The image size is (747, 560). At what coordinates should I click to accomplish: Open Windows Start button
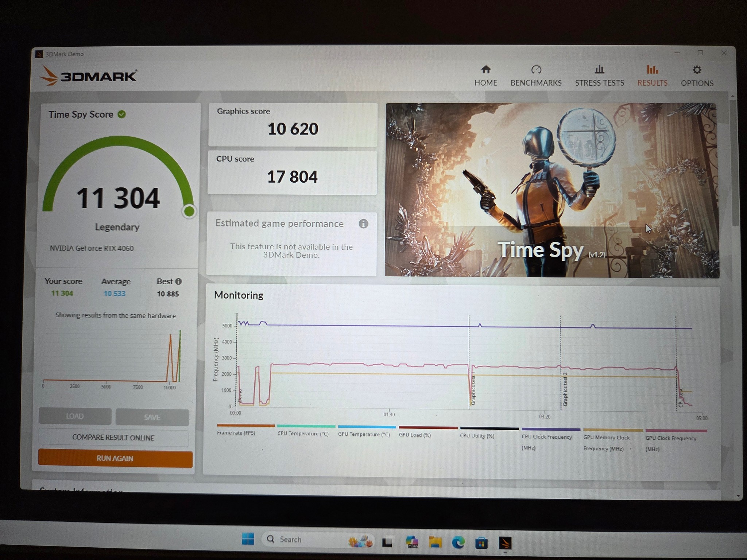[x=248, y=539]
